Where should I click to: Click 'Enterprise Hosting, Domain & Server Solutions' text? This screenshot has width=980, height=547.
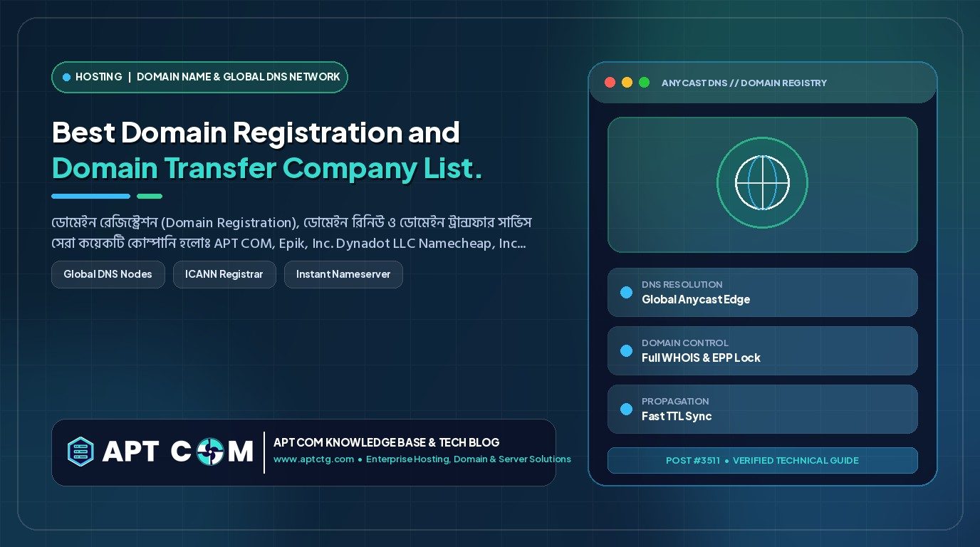pos(469,459)
